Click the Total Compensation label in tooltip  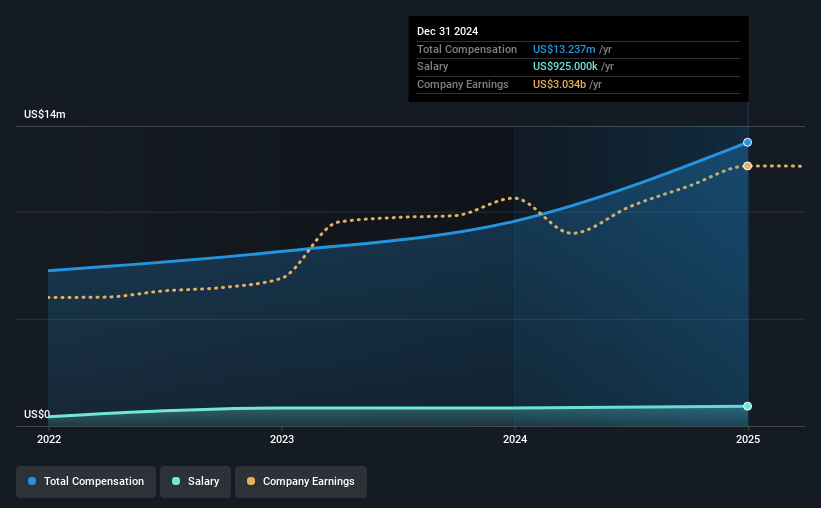[467, 49]
